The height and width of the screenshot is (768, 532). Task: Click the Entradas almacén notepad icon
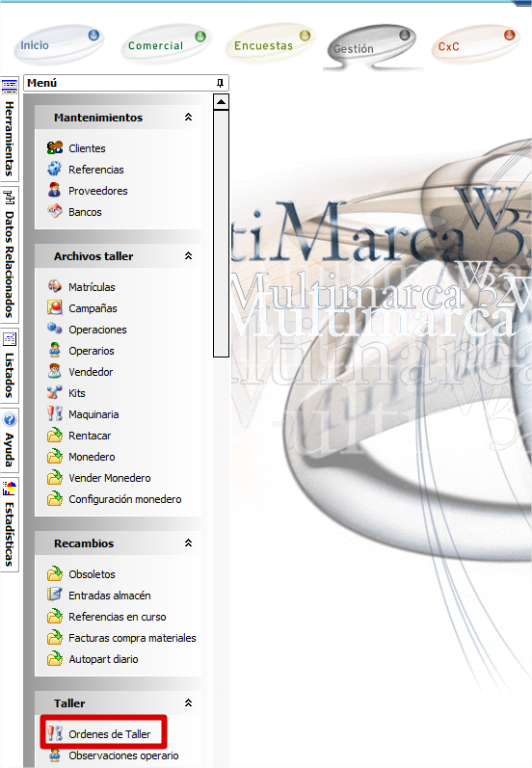coord(55,595)
